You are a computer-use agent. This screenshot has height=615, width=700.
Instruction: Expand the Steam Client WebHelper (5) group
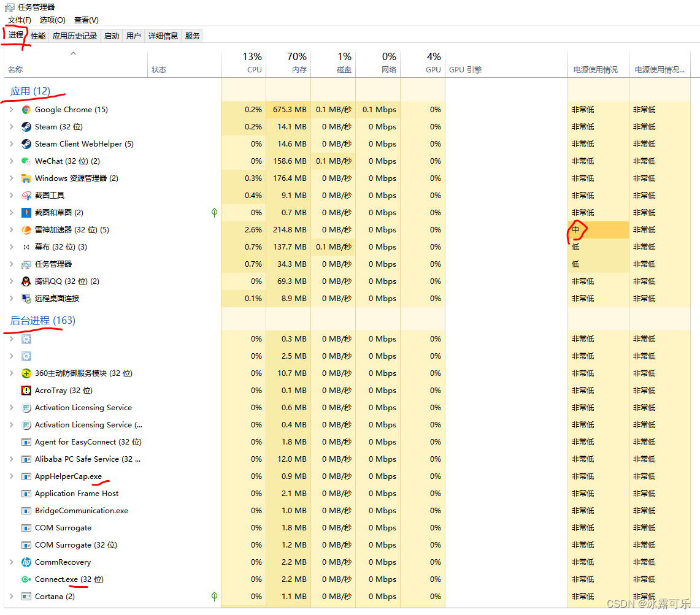pos(12,144)
